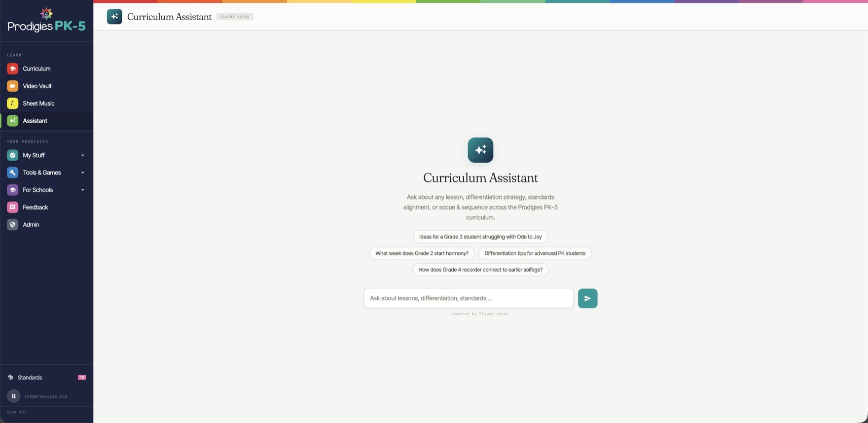Click the large Curriculum Assistant heading
Viewport: 868px width, 423px height.
click(480, 177)
